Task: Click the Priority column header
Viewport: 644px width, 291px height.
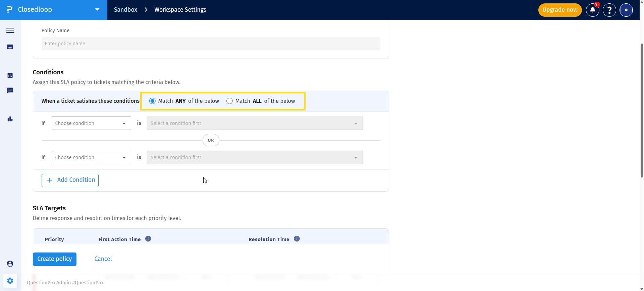Action: (x=54, y=239)
